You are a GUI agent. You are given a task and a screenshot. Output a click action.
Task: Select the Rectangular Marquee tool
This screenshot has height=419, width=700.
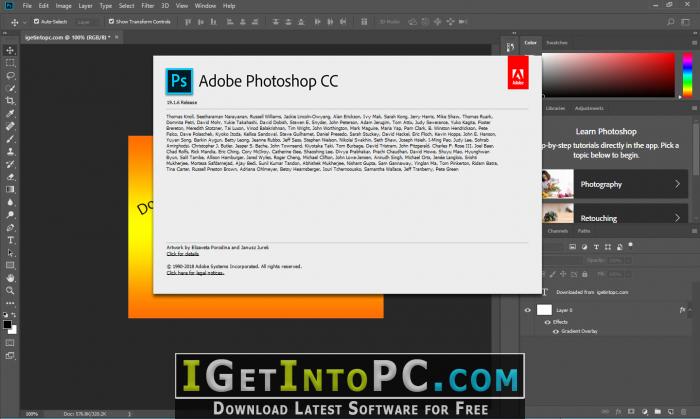click(10, 63)
